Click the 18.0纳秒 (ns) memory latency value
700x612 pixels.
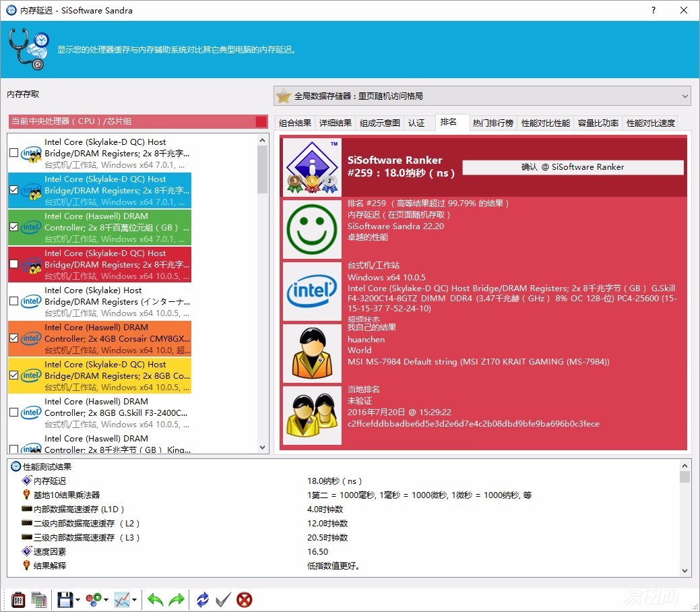[334, 481]
